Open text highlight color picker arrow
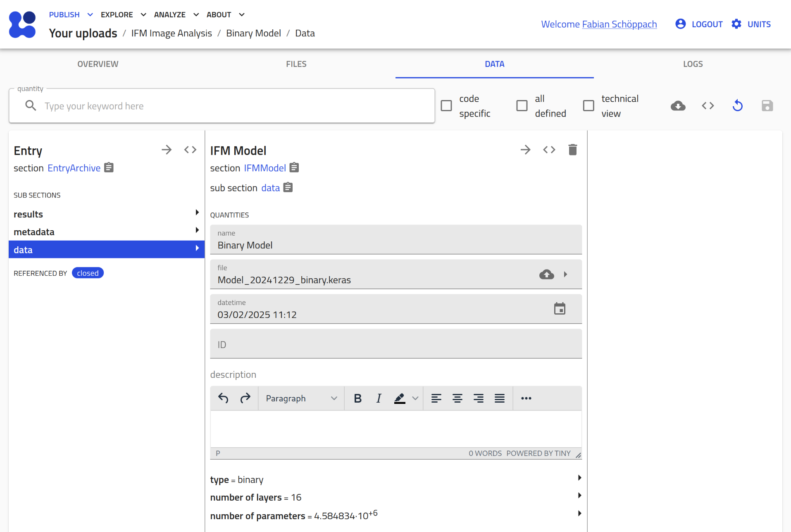This screenshot has height=532, width=791. (415, 398)
